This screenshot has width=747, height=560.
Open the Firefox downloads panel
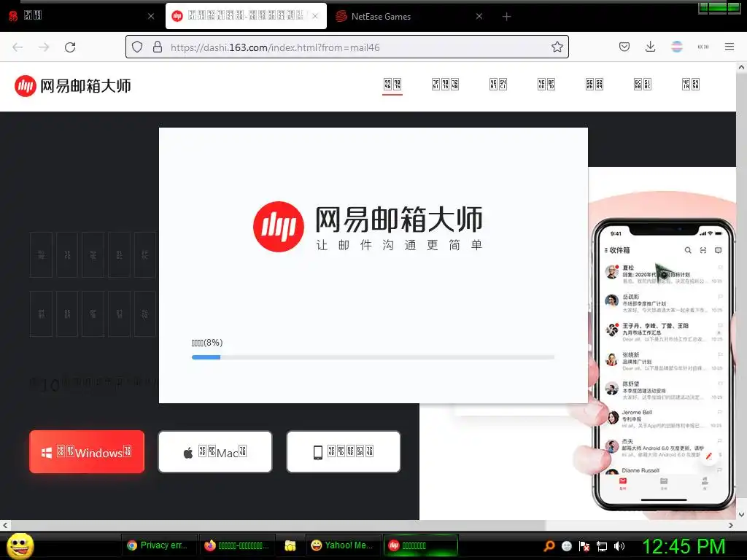tap(650, 47)
